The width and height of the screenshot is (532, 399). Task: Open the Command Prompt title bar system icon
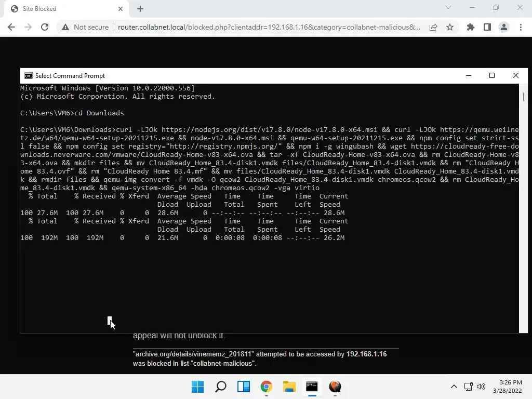click(x=29, y=76)
